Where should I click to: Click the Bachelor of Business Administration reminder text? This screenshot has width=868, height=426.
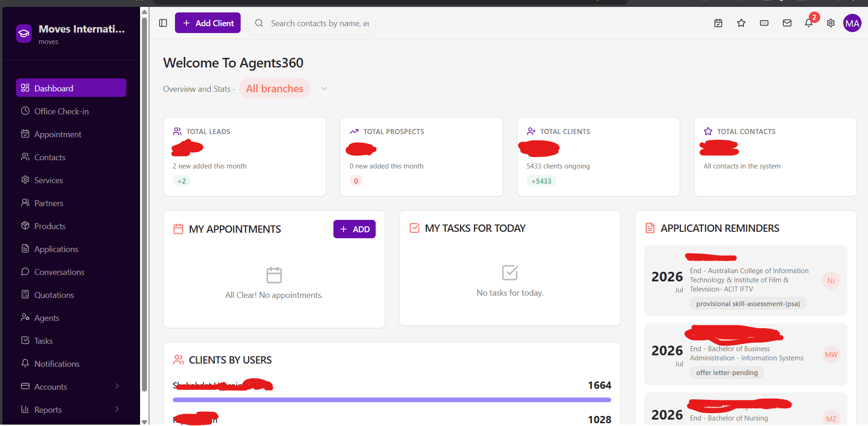(x=747, y=353)
